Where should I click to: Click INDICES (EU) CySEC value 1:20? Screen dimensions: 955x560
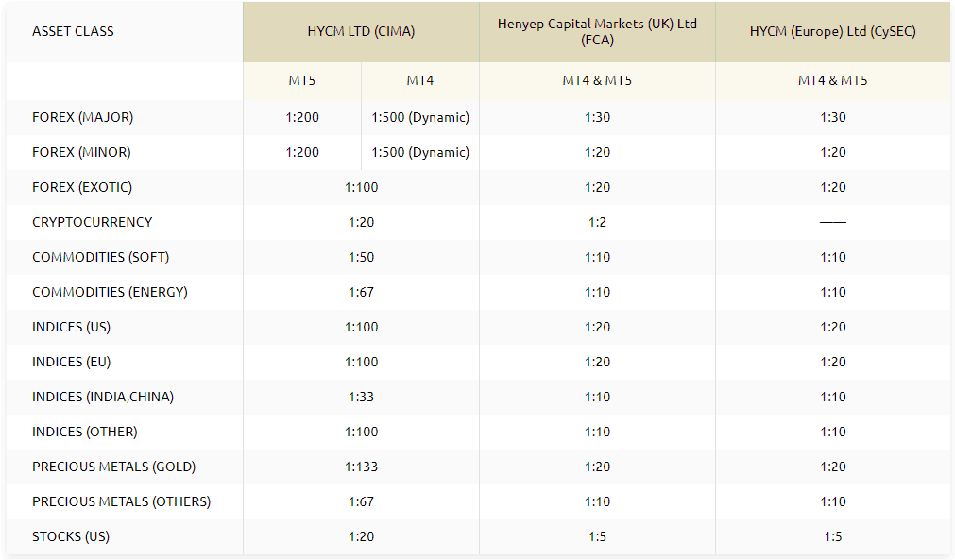pyautogui.click(x=832, y=363)
